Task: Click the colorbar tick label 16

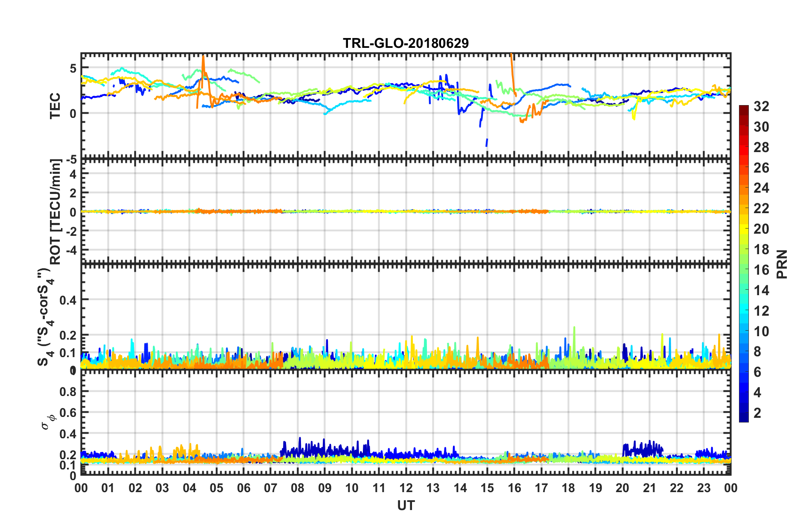Action: pyautogui.click(x=761, y=270)
